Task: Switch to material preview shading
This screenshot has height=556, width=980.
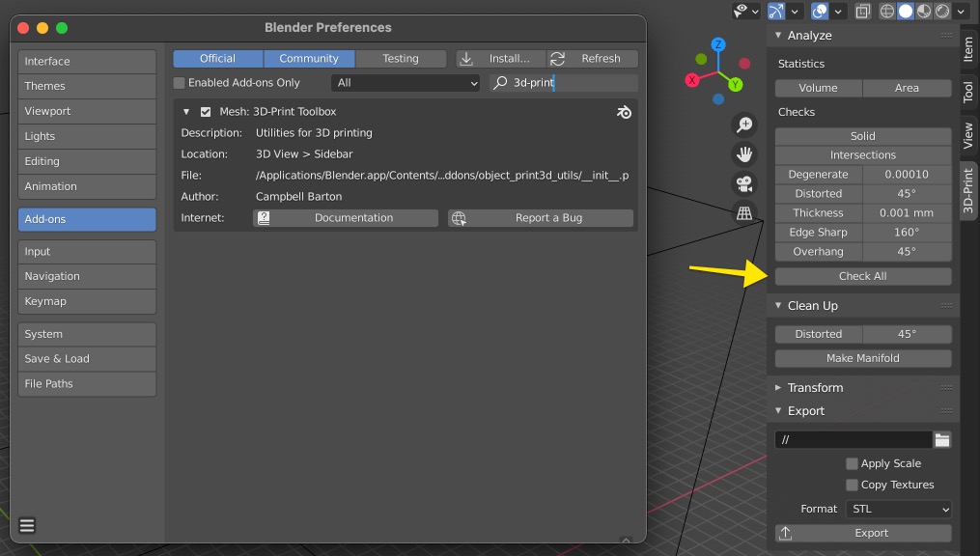Action: [x=924, y=11]
